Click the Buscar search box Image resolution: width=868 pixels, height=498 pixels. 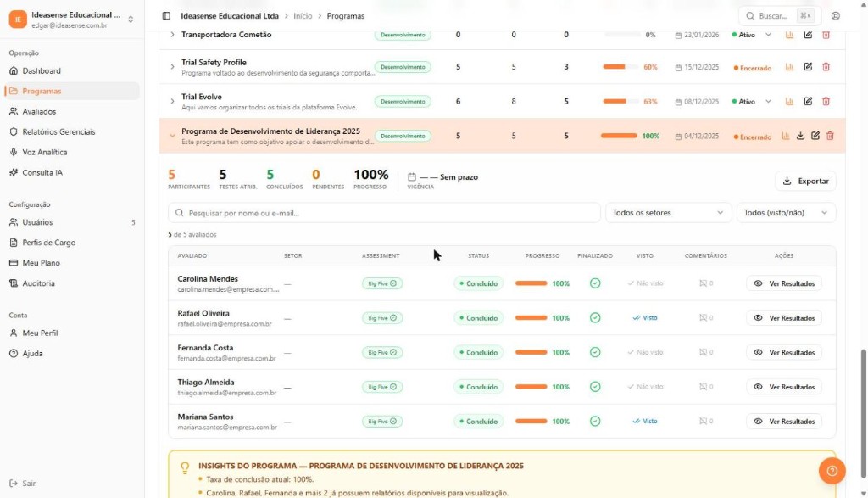[x=780, y=16]
